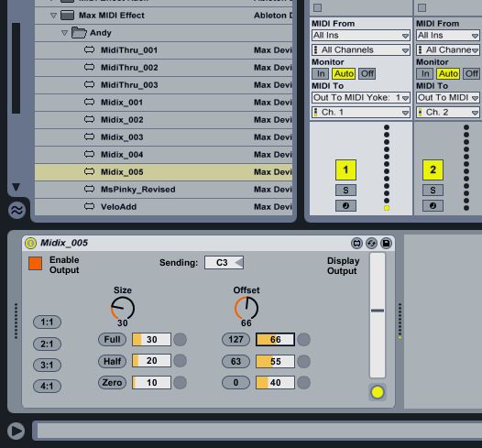Click the size number box showing 20

pyautogui.click(x=151, y=361)
